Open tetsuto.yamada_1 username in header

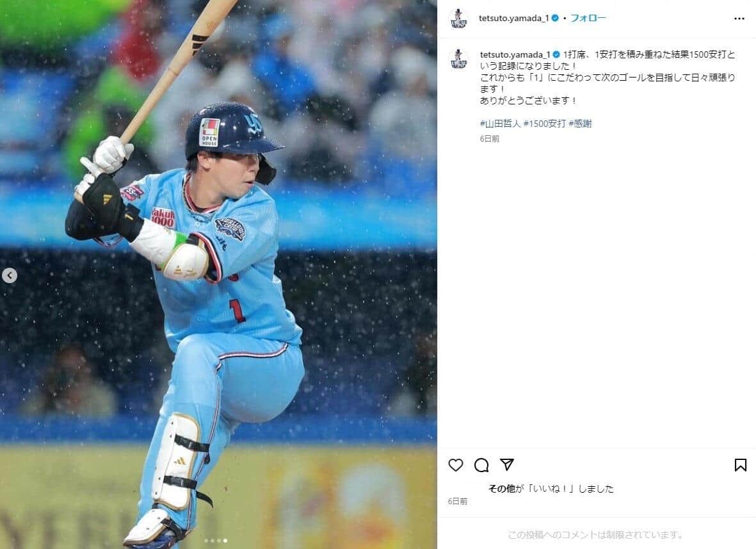tap(514, 19)
